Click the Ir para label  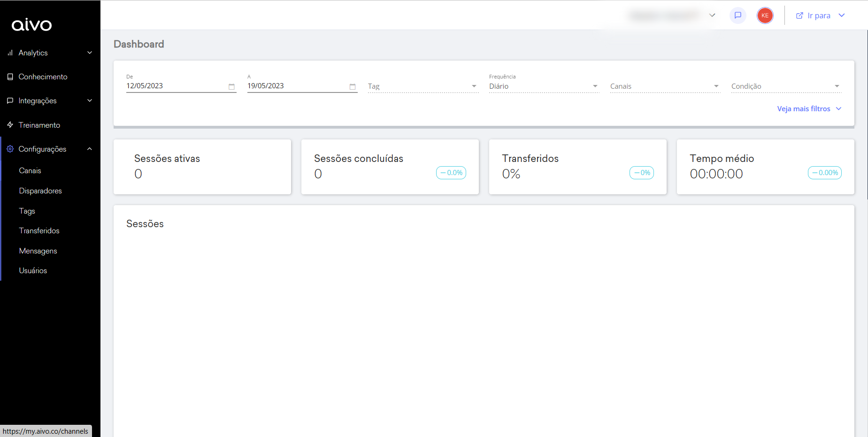pyautogui.click(x=819, y=15)
